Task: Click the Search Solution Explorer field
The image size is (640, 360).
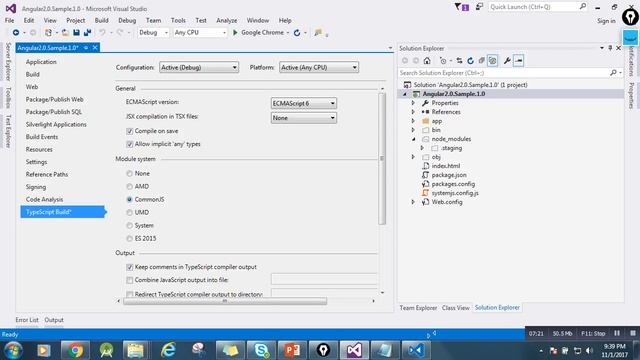Action: click(503, 73)
